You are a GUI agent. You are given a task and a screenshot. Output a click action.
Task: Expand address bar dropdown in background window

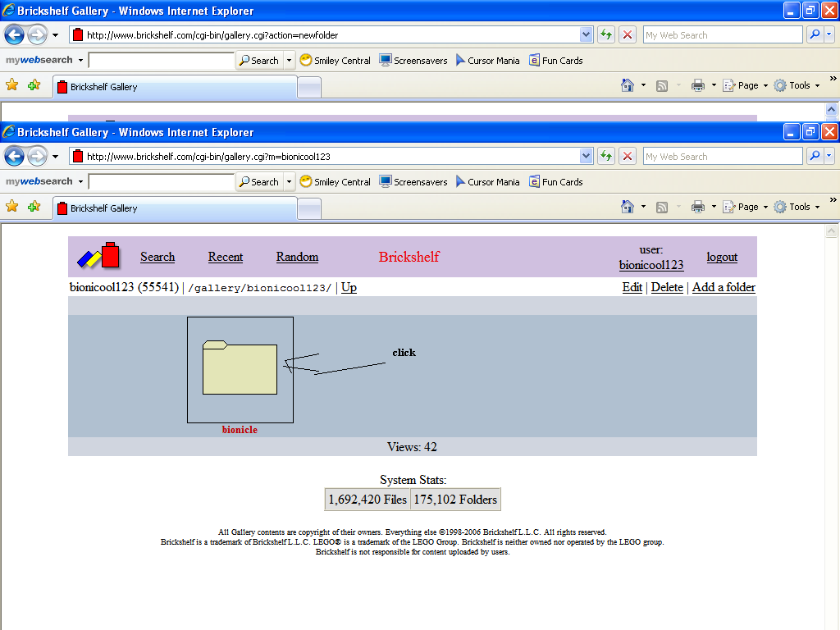pos(586,34)
